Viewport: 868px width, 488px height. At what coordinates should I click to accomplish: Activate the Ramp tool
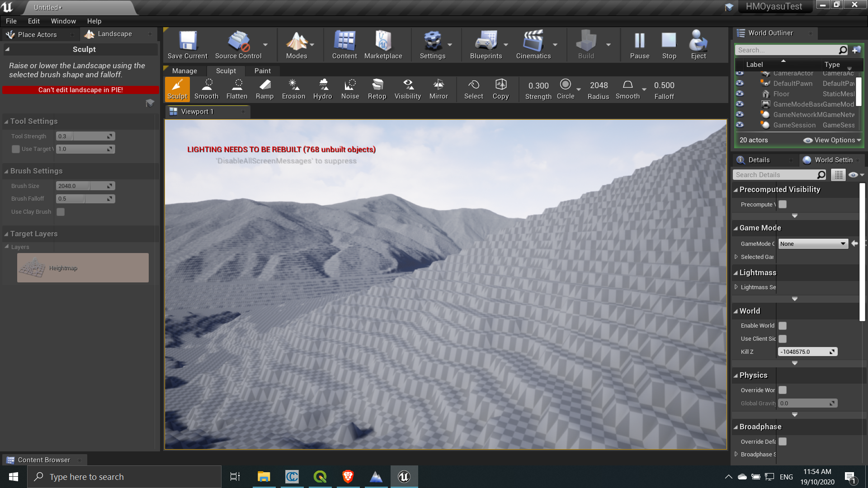pyautogui.click(x=264, y=89)
